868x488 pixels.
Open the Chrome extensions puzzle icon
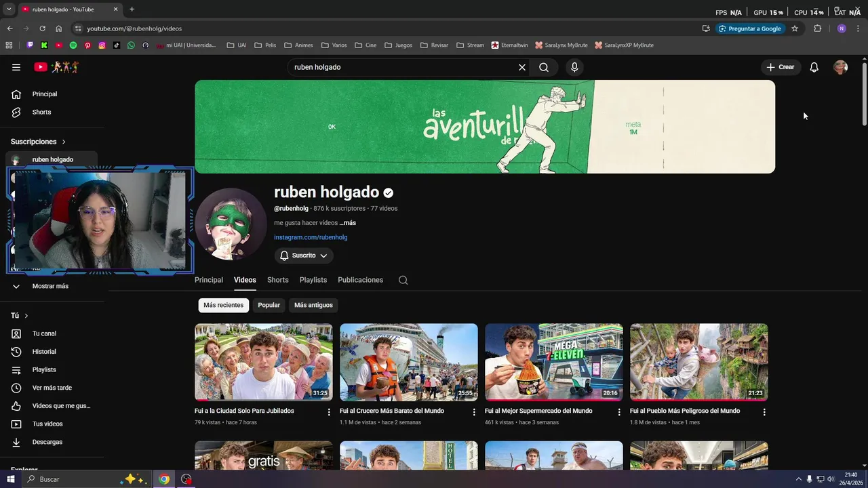817,28
